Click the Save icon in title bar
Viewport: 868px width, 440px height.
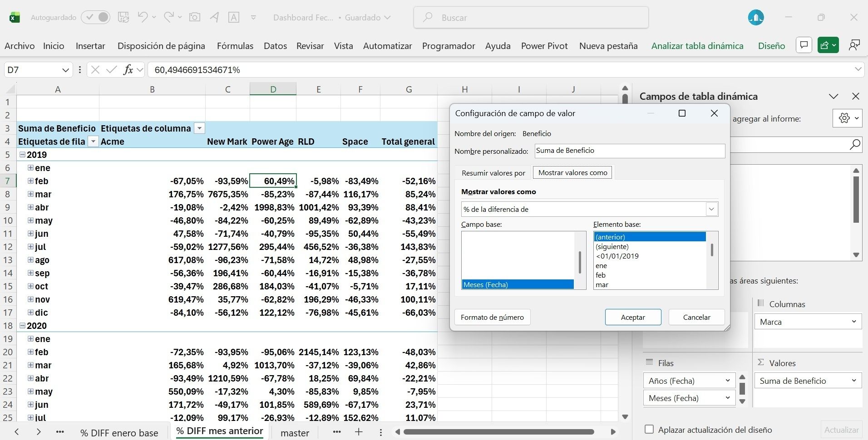click(x=123, y=18)
